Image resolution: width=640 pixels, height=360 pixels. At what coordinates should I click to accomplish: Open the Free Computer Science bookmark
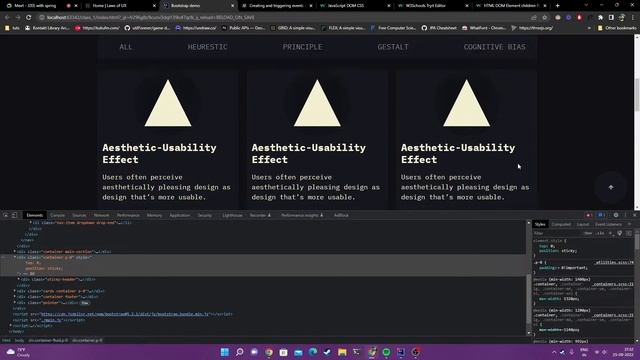pyautogui.click(x=393, y=28)
